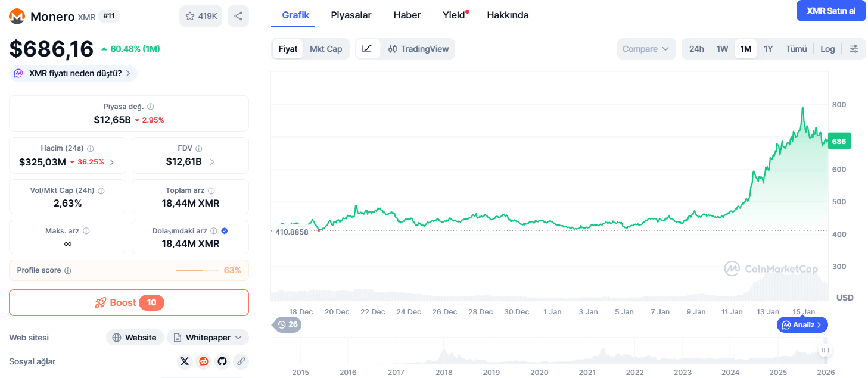
Task: Click the history marker labeled 26
Action: (287, 324)
